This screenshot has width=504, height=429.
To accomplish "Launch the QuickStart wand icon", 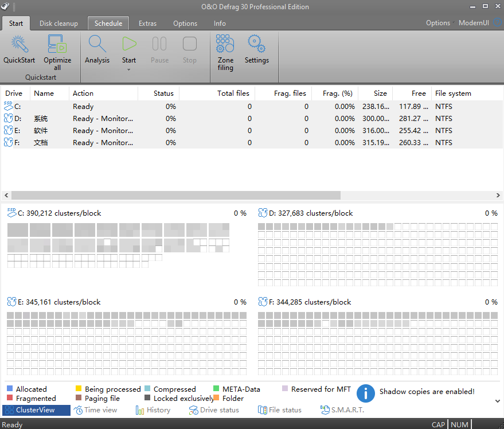I will 19,44.
